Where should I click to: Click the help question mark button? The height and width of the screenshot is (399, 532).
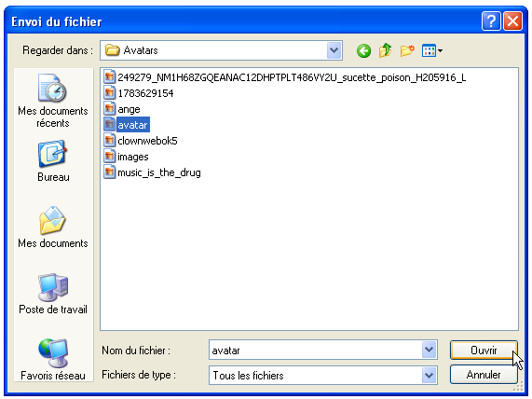[x=491, y=21]
